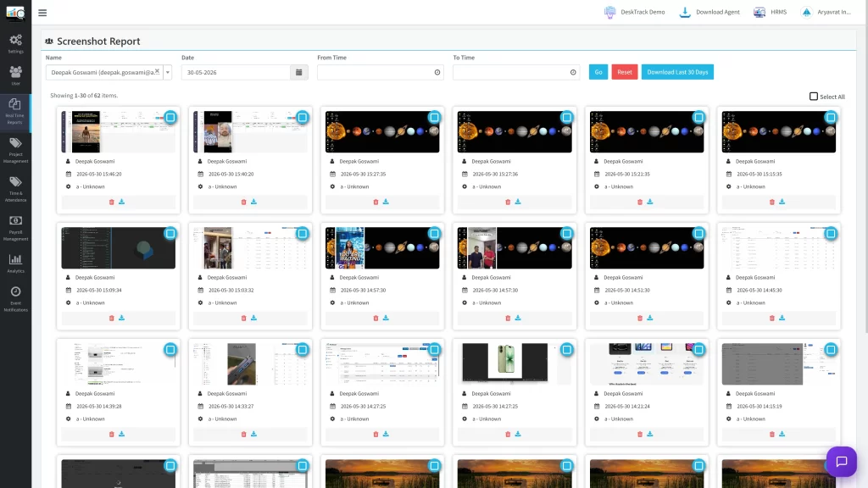Select checkbox on 15:40:20 screenshot card
Image resolution: width=868 pixels, height=488 pixels.
(303, 117)
